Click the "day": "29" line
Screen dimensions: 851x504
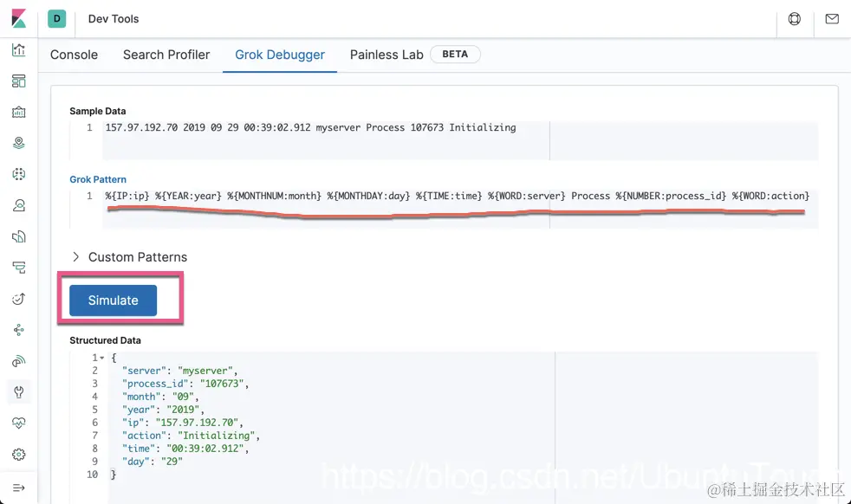click(152, 462)
